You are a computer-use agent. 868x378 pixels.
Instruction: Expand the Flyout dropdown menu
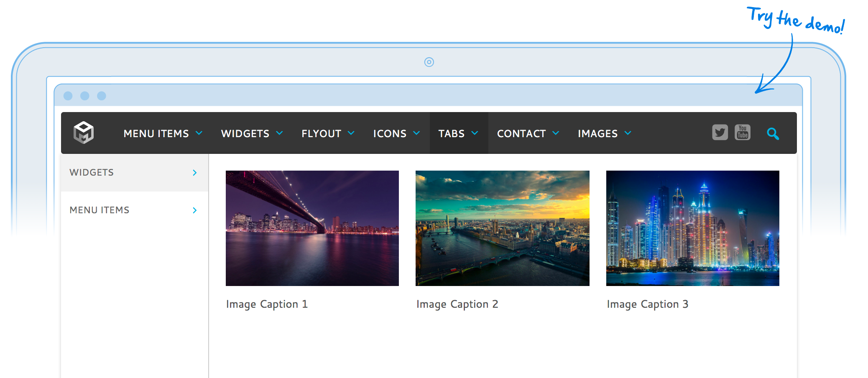point(328,133)
